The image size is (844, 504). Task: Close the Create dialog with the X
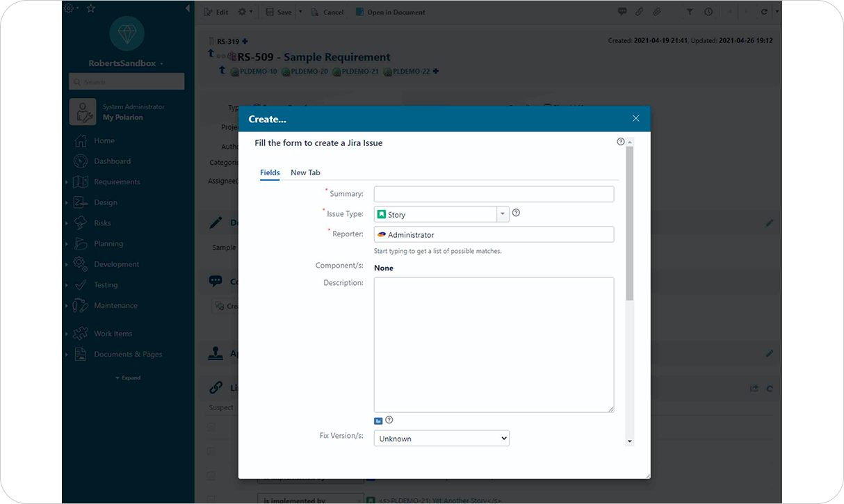coord(635,119)
